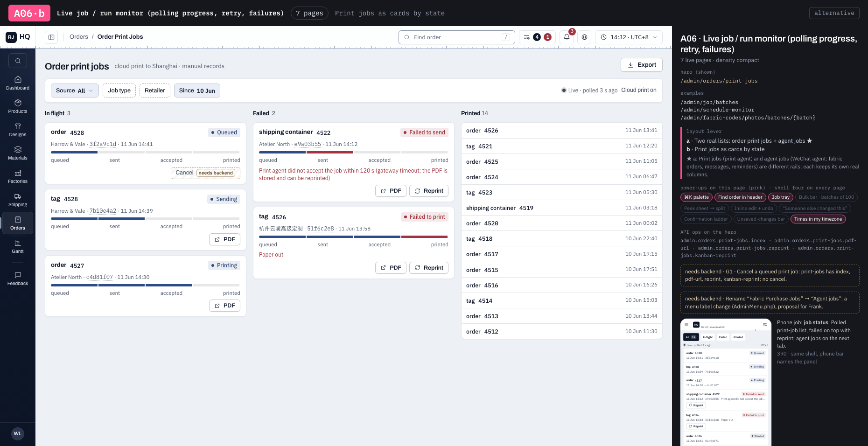The height and width of the screenshot is (446, 868).
Task: Select the Orders sidebar item
Action: [18, 223]
